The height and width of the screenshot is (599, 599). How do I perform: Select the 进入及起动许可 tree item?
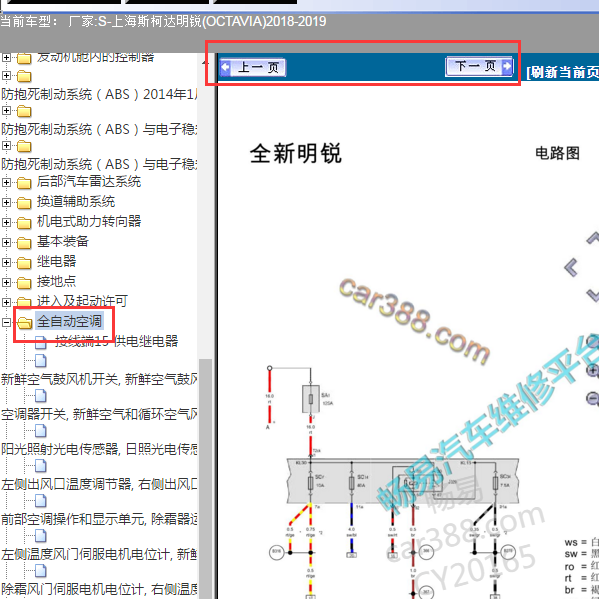[82, 301]
